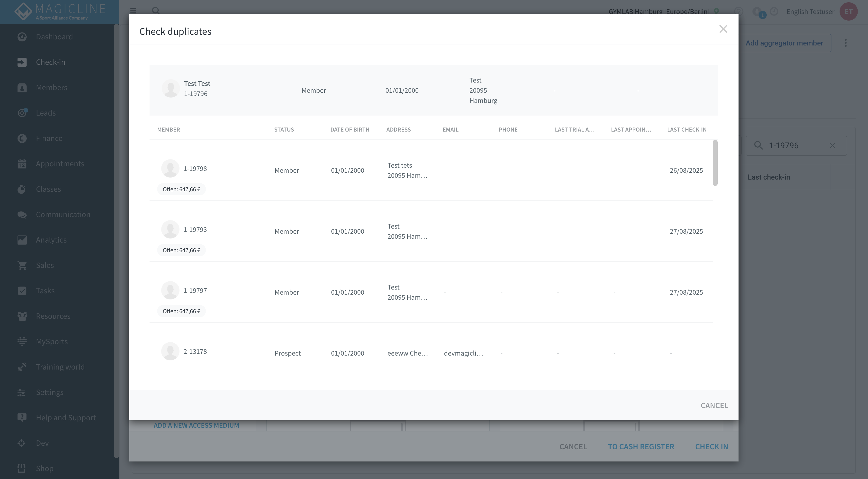Click avatar of prospect 2-13178
This screenshot has height=479, width=868.
(170, 351)
